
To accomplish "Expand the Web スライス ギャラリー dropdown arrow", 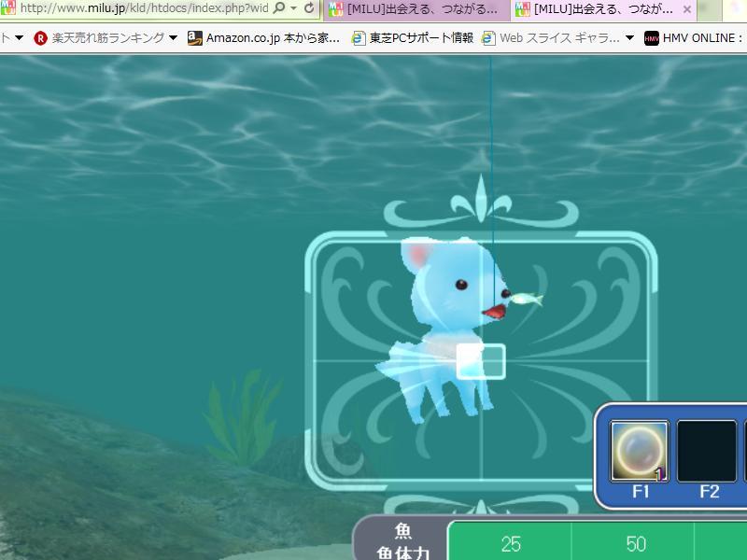I will click(629, 38).
